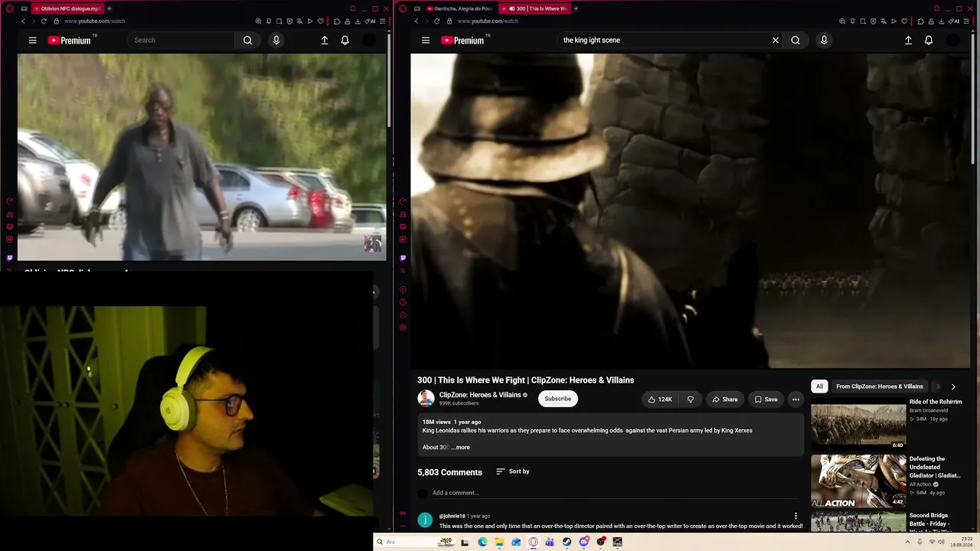Click the Oblivion NPC video player on the left
The width and height of the screenshot is (980, 551).
point(202,157)
